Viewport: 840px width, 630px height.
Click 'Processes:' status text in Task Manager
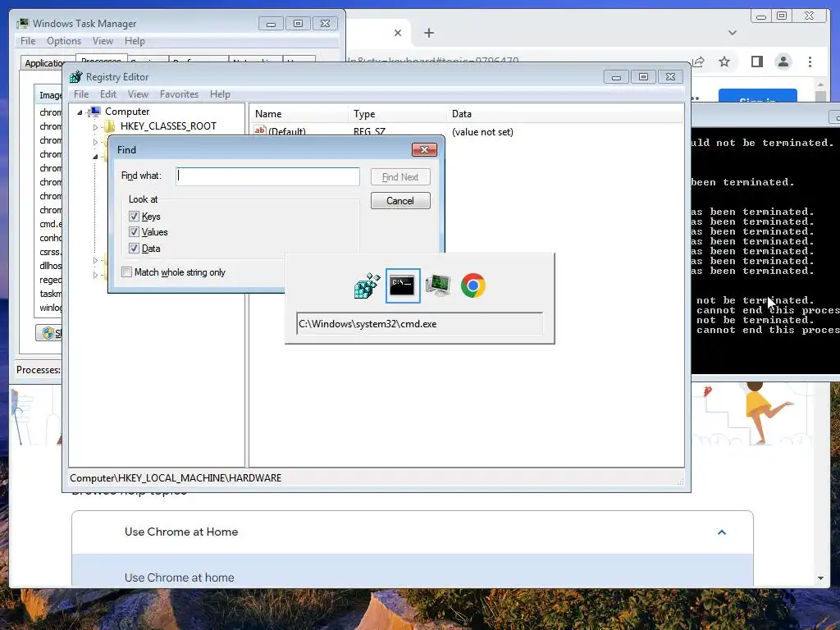[38, 370]
